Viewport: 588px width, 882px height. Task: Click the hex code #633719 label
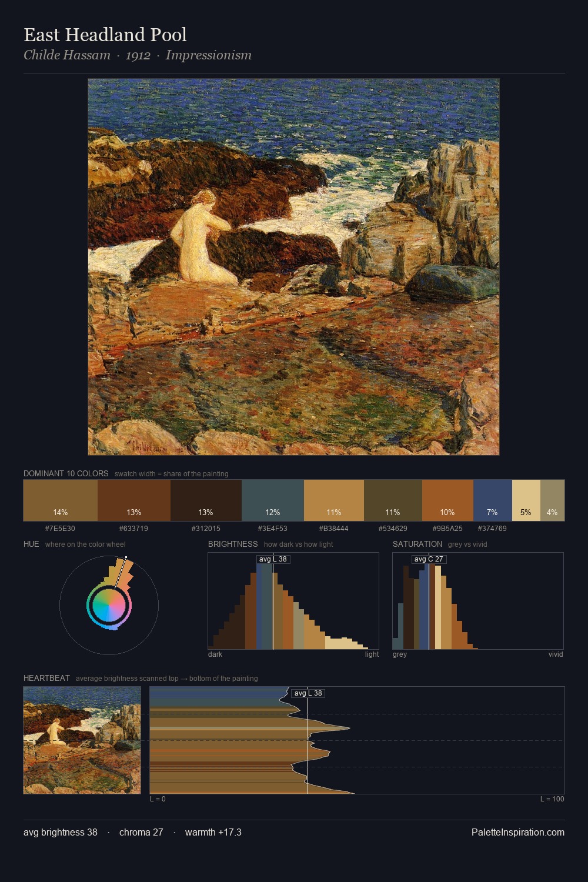[x=133, y=529]
